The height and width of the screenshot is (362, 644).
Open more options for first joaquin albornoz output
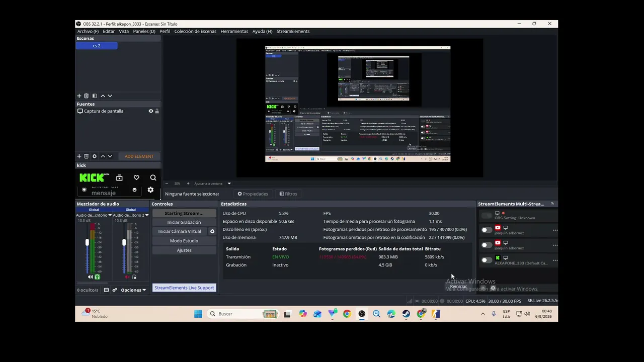pos(555,230)
